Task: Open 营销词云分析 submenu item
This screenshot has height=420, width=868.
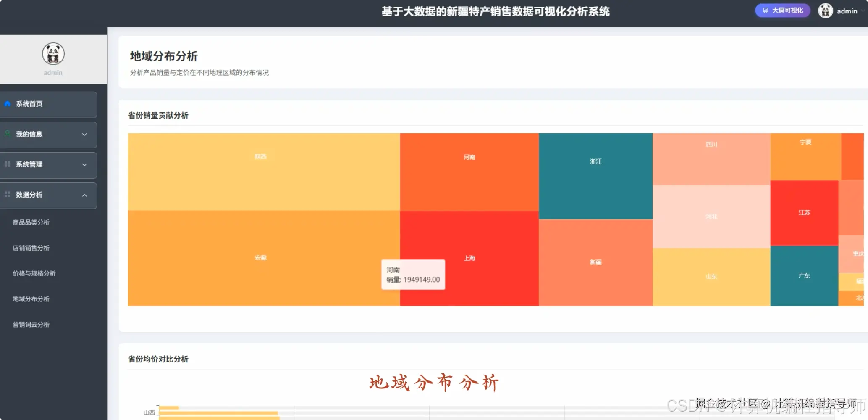Action: [x=31, y=325]
